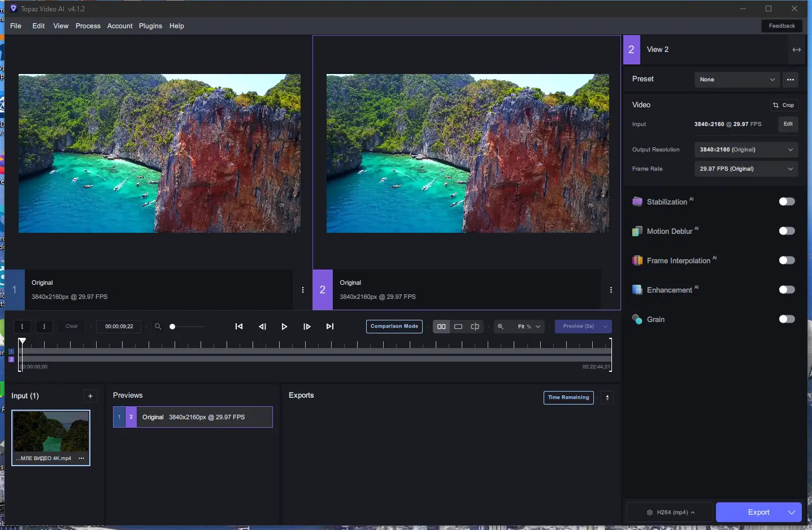Click the timeline zoom slider handle
812x530 pixels.
tap(172, 327)
